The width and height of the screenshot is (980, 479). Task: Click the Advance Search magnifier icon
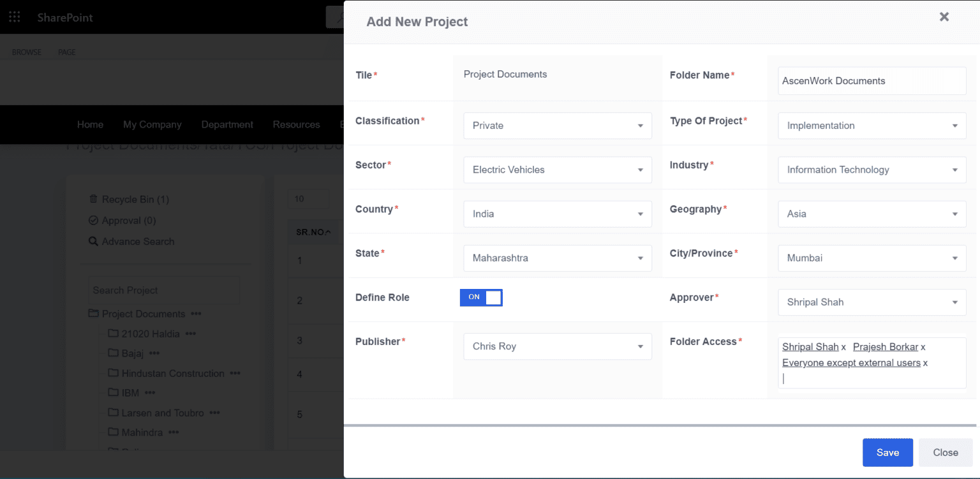click(93, 242)
